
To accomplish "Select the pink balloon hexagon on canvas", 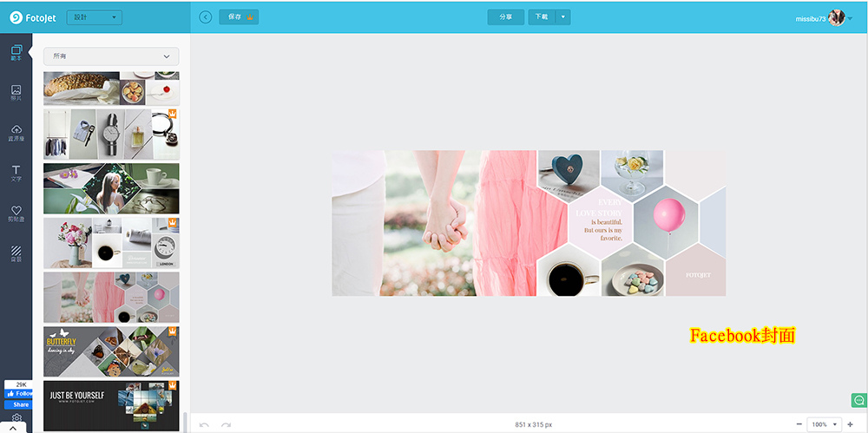I will [667, 222].
